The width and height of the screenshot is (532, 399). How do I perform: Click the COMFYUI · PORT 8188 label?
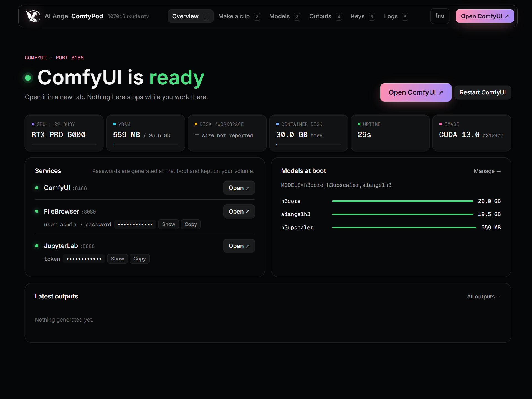point(54,58)
